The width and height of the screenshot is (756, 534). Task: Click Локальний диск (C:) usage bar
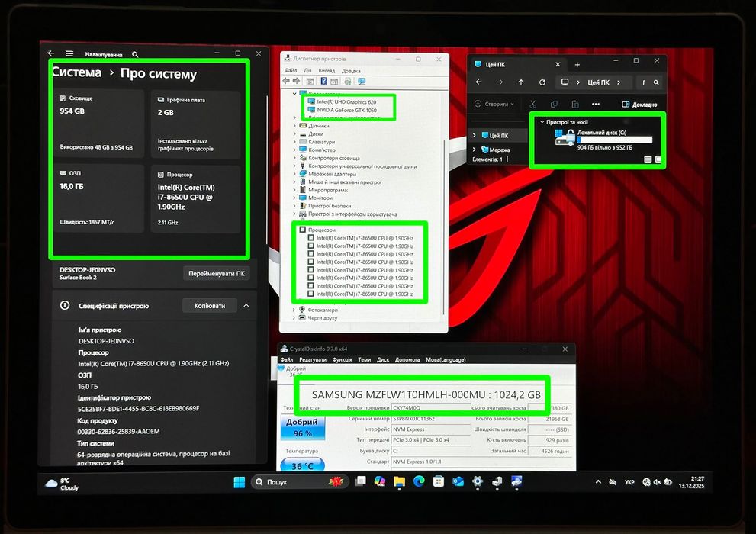pos(614,140)
